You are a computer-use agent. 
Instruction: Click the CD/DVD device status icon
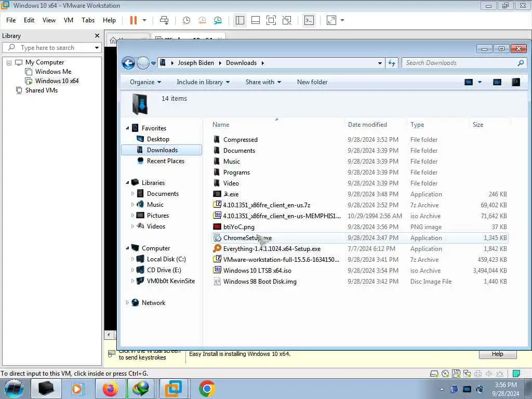(x=445, y=374)
